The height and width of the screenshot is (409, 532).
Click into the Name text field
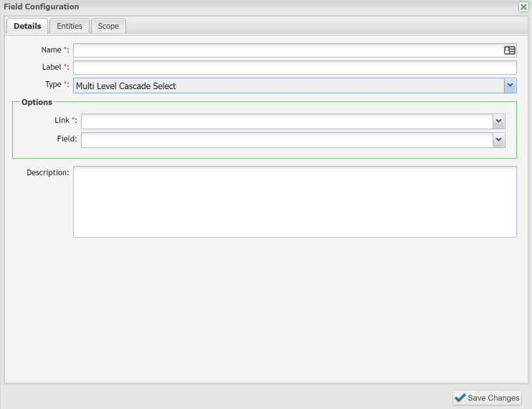[x=287, y=50]
